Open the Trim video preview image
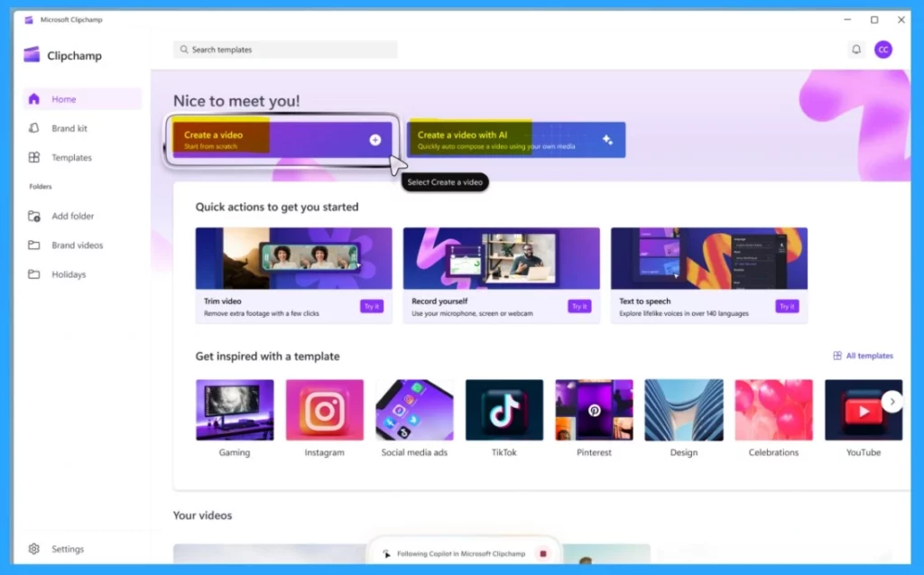924x575 pixels. pos(293,258)
